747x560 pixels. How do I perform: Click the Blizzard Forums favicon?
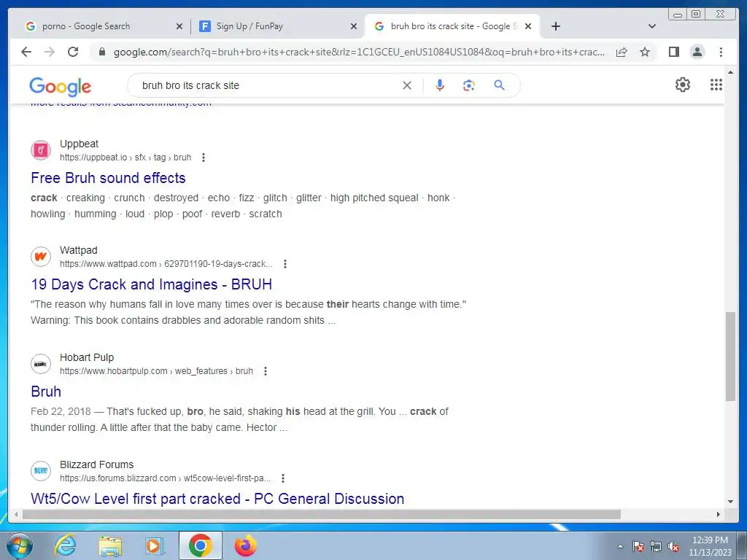click(41, 471)
